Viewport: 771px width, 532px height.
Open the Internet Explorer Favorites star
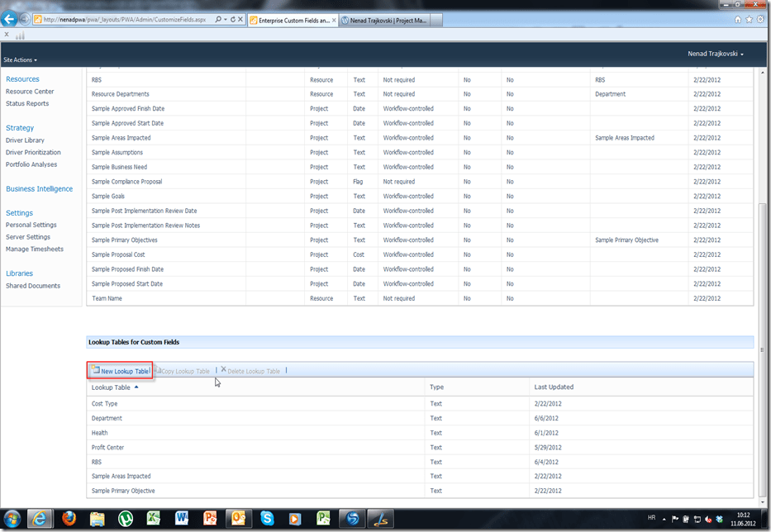[x=749, y=18]
